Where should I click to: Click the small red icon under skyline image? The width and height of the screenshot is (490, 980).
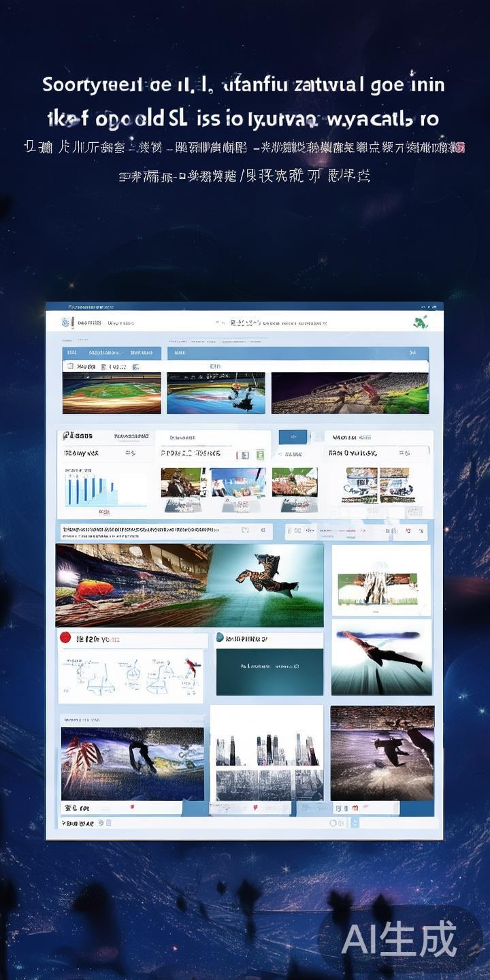coord(255,807)
